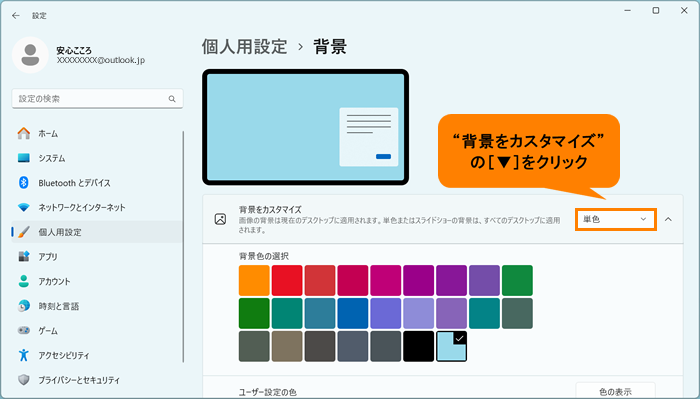
Task: Click the 個人用設定 paintbrush icon
Action: point(24,232)
